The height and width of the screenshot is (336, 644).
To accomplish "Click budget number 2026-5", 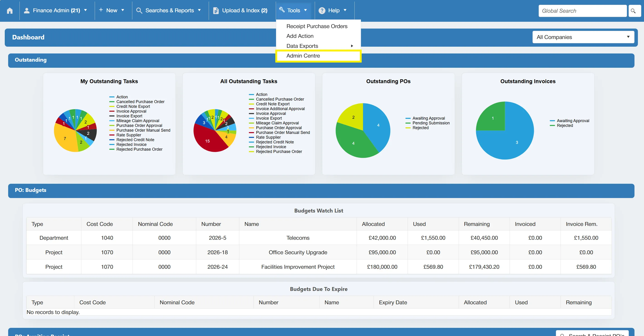I will coord(218,238).
